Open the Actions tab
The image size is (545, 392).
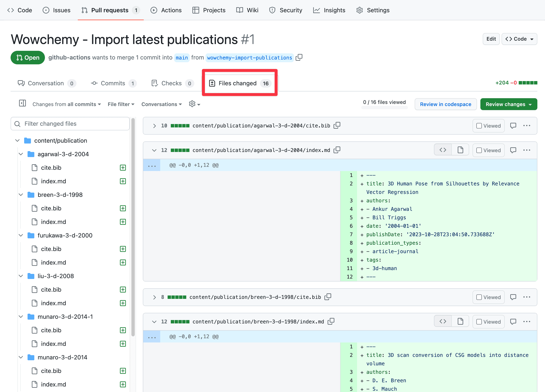tap(166, 10)
